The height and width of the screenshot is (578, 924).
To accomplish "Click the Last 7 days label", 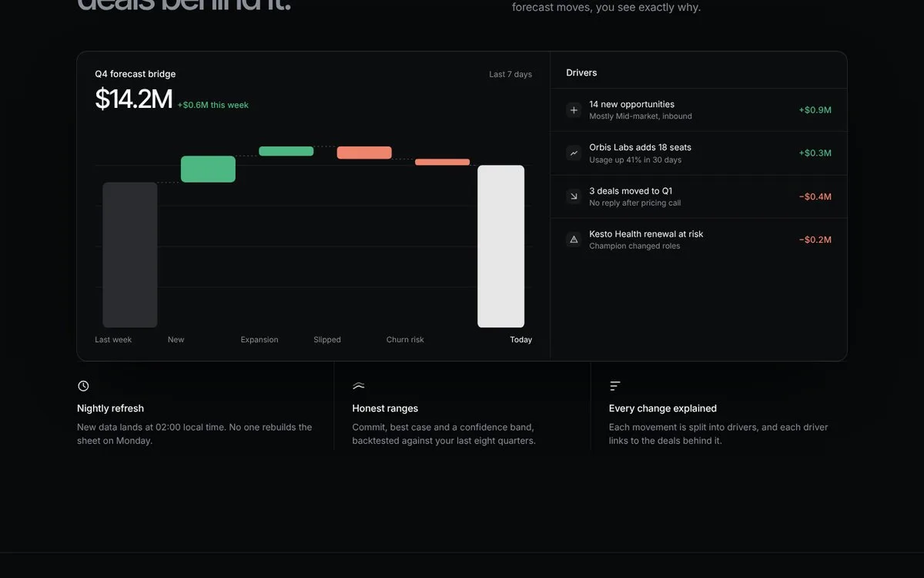I will [x=511, y=75].
